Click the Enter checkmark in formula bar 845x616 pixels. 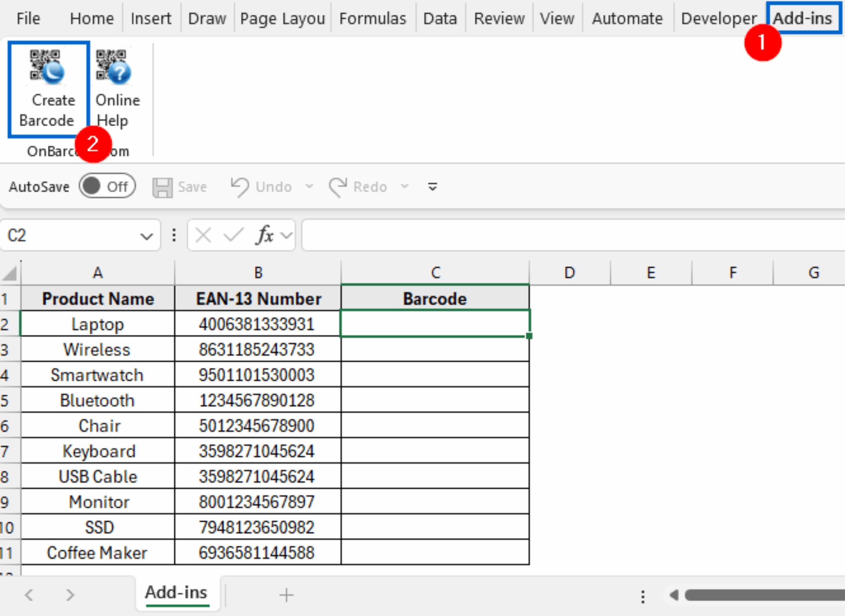click(233, 235)
